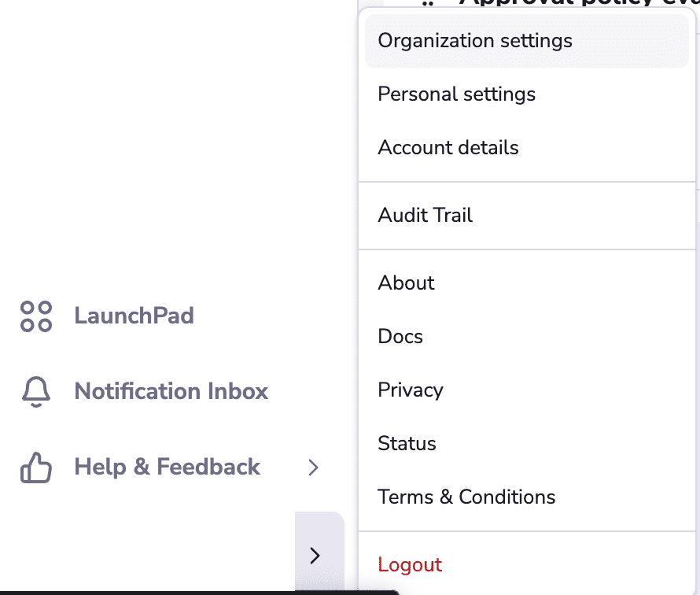This screenshot has height=595, width=700.
Task: Click the Help & Feedback thumbs-up icon
Action: [36, 468]
